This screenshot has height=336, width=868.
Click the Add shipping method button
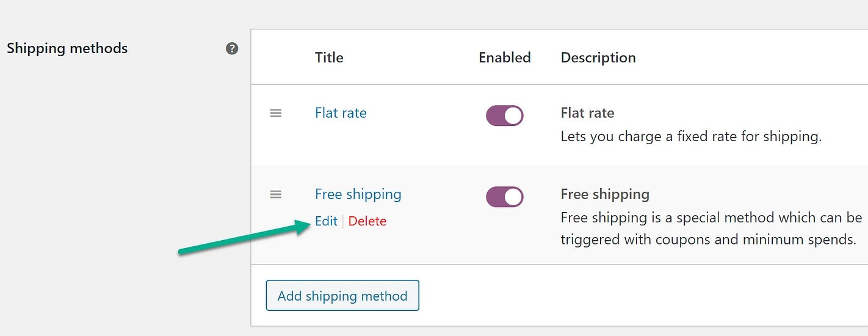(342, 296)
